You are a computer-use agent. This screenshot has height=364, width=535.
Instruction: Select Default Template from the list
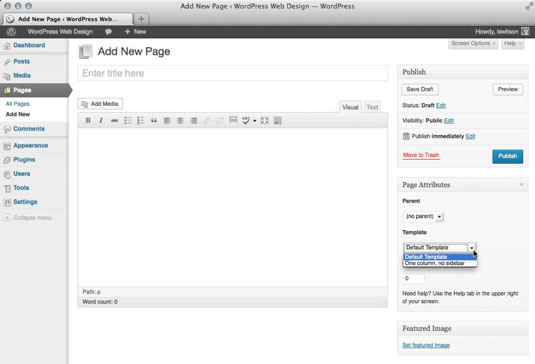click(x=440, y=257)
